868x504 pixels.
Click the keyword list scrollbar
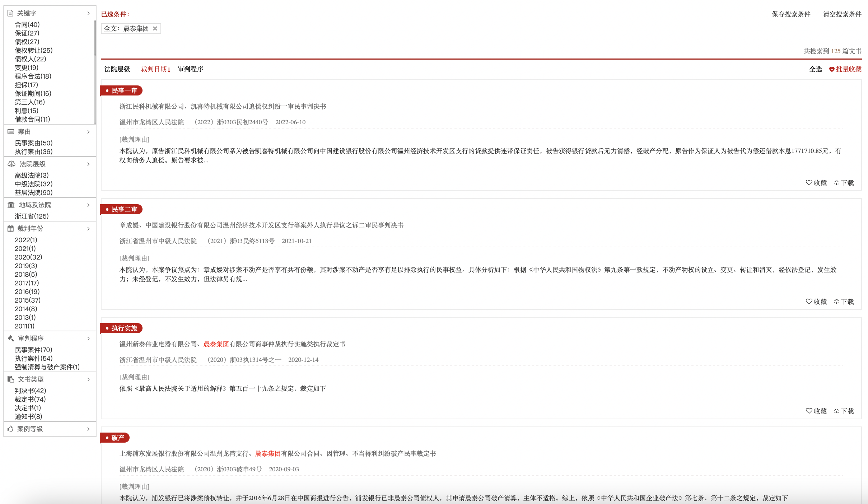click(x=95, y=38)
